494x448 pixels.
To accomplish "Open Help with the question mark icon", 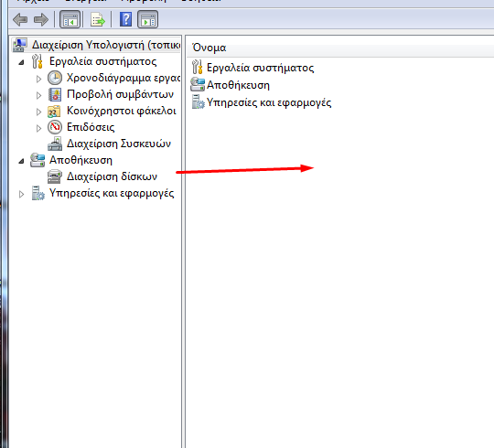I will click(125, 19).
